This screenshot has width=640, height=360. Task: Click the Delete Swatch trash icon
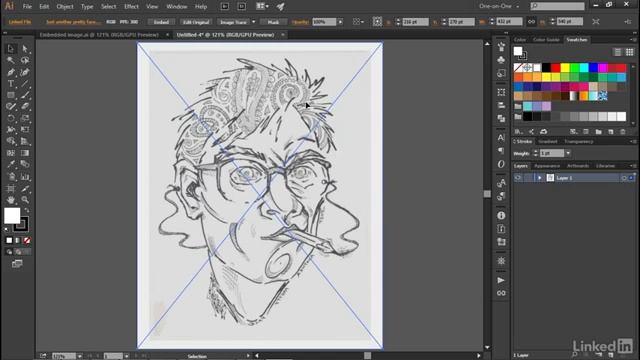(623, 131)
